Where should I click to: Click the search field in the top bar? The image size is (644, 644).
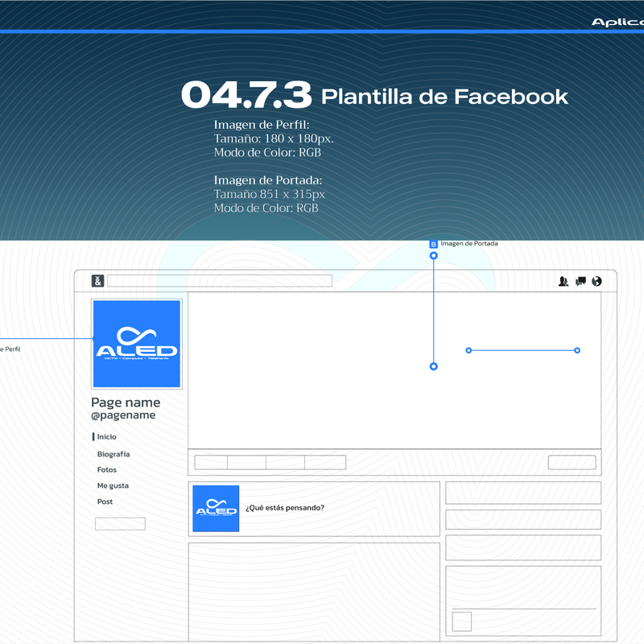tap(219, 281)
